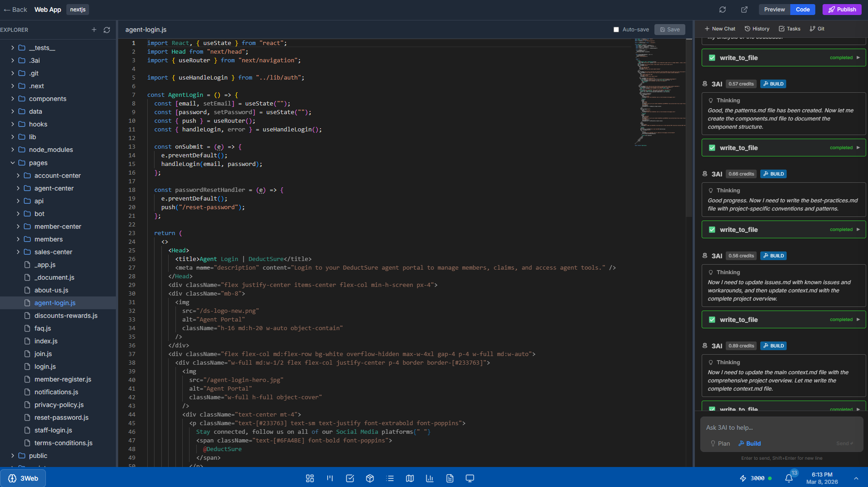The height and width of the screenshot is (487, 868).
Task: Open the map icon in bottom toolbar
Action: 409,478
